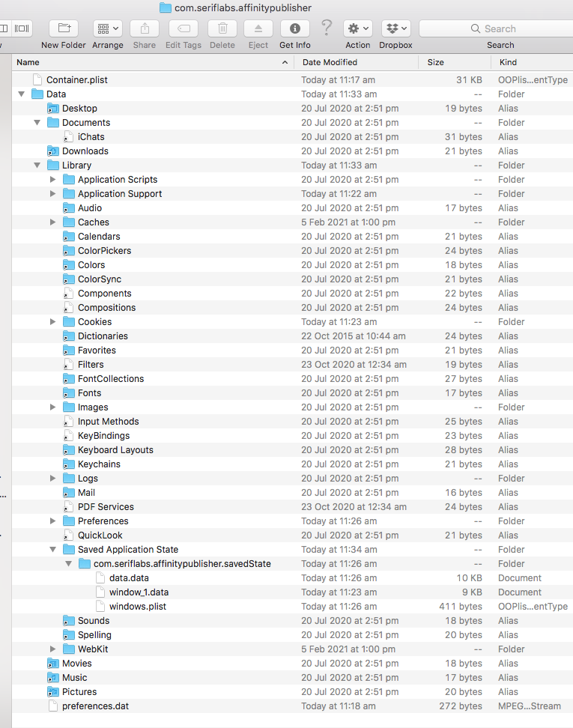
Task: Select the FontCollections row
Action: pyautogui.click(x=293, y=379)
